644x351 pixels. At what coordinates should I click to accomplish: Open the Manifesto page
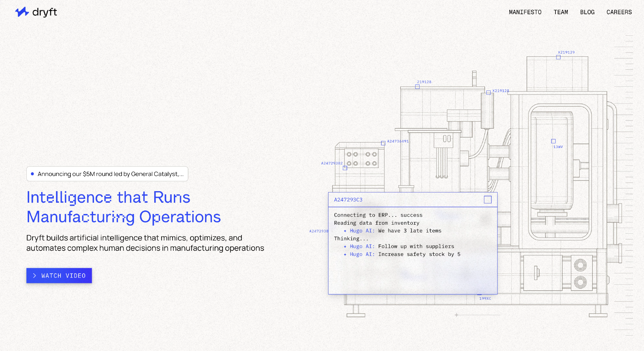[525, 12]
